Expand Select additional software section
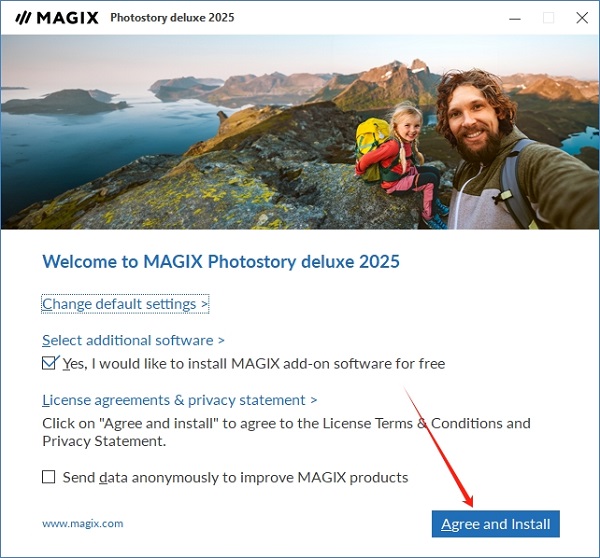The height and width of the screenshot is (558, 600). coord(133,340)
